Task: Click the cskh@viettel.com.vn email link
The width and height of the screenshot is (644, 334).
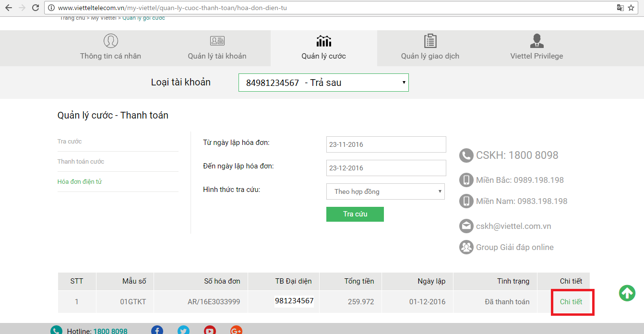Action: [x=513, y=226]
